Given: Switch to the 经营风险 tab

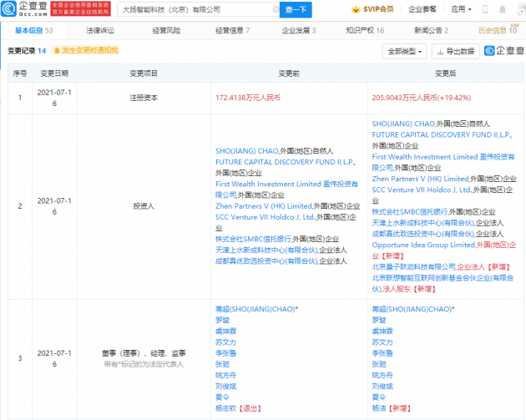Looking at the screenshot, I should coord(166,31).
